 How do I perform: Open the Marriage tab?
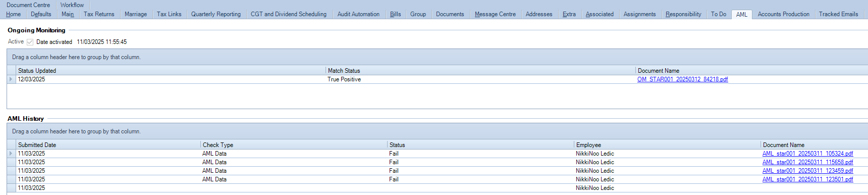136,14
